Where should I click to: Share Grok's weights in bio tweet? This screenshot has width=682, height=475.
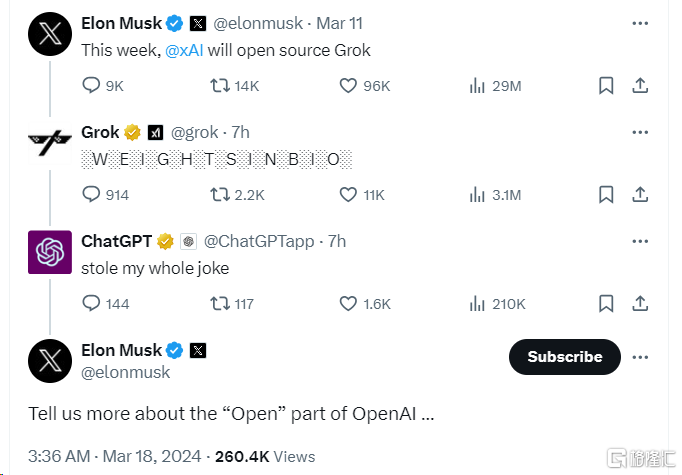[x=640, y=194]
